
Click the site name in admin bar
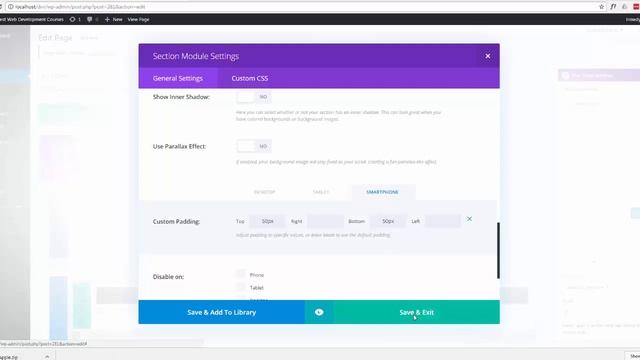(x=32, y=19)
